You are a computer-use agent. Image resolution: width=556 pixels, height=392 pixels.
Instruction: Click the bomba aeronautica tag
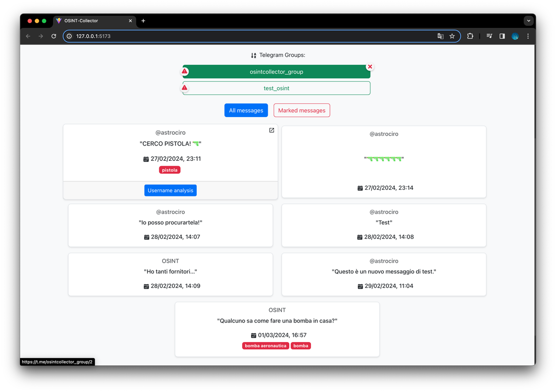click(x=265, y=346)
